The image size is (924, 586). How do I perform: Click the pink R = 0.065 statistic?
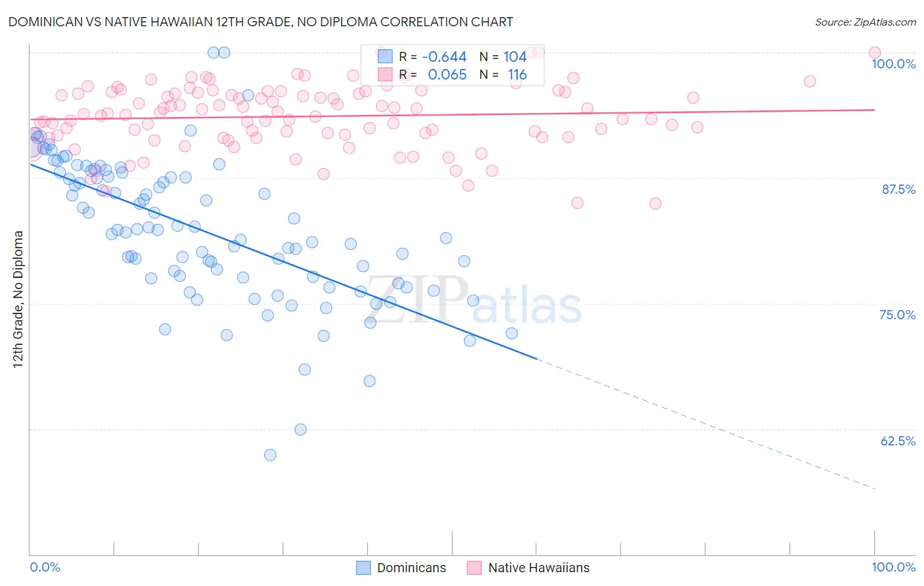coord(432,74)
